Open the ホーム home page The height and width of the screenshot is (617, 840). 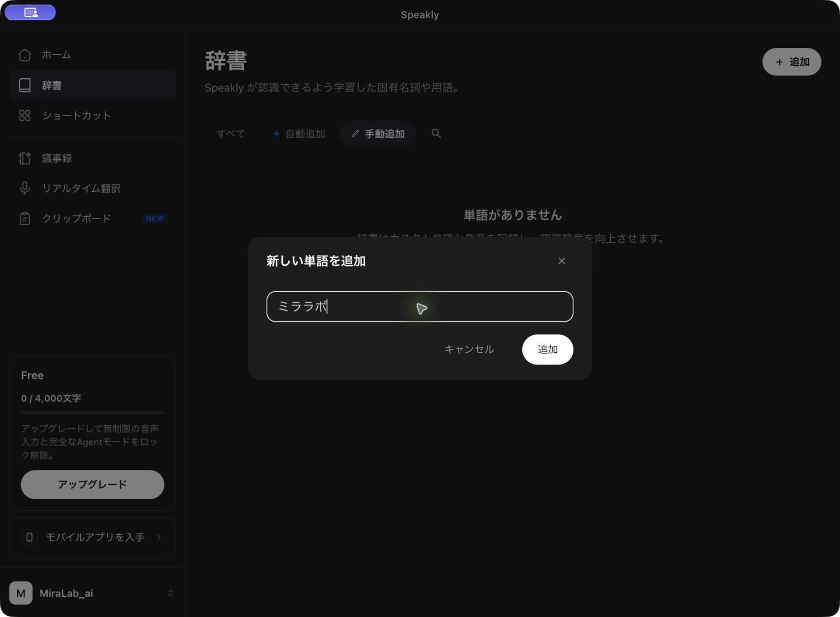click(x=92, y=55)
